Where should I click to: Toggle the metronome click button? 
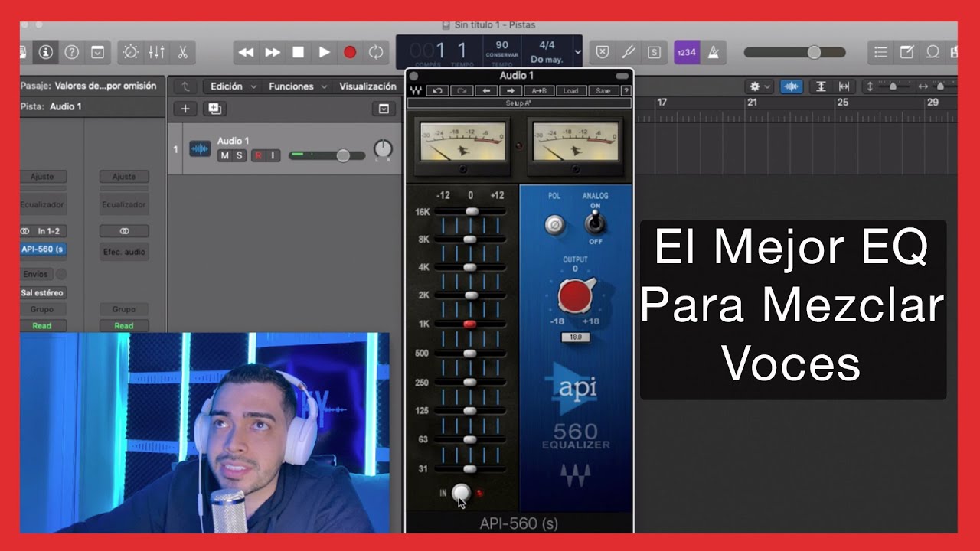(714, 52)
